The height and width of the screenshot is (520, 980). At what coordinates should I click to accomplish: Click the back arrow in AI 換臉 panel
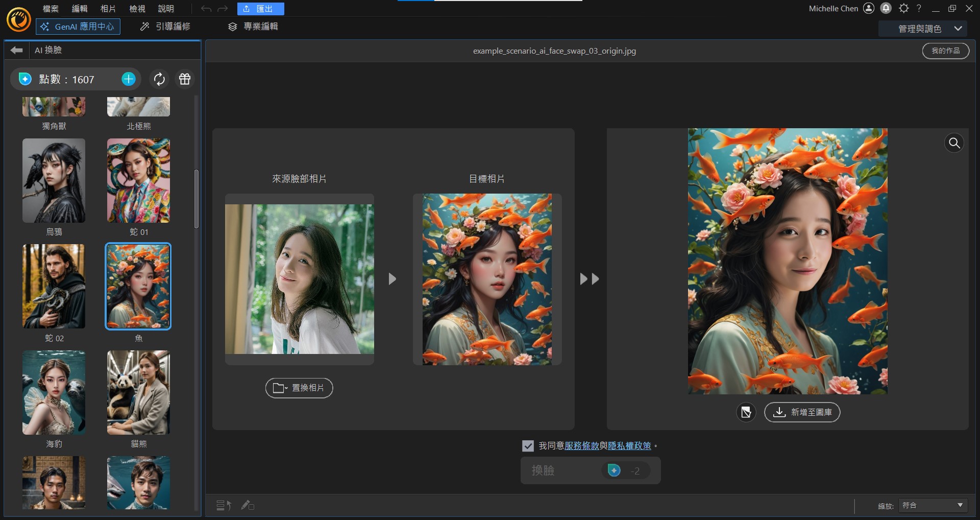coord(17,50)
